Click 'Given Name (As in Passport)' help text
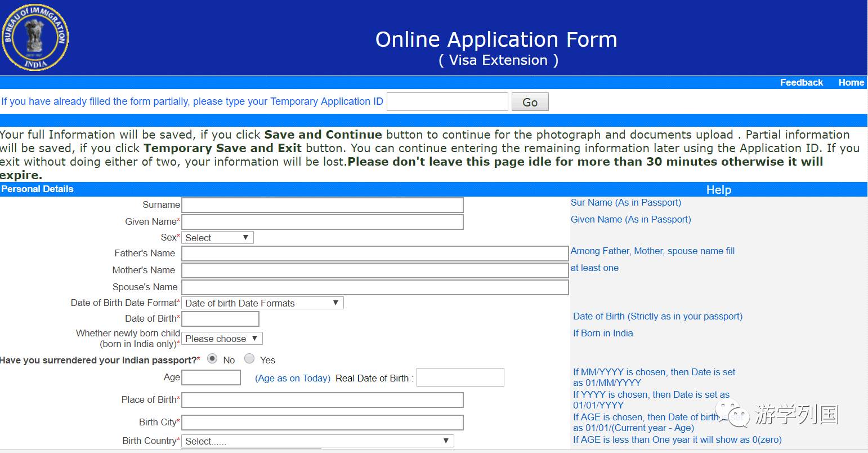Screen dimensions: 868x453 click(631, 220)
